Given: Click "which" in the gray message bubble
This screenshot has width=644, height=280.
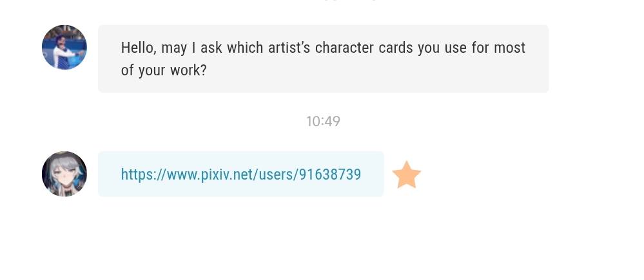Looking at the screenshot, I should (x=245, y=48).
